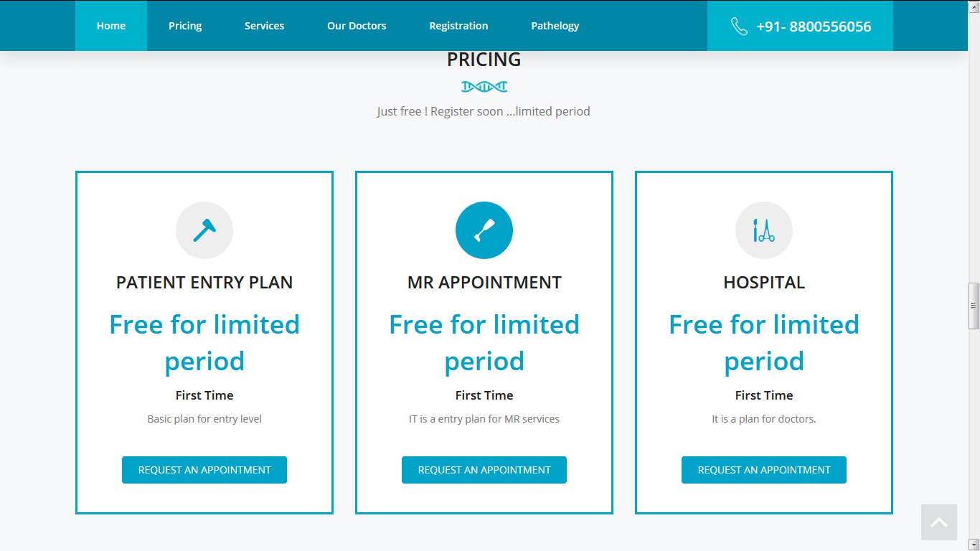980x551 pixels.
Task: Click the page's vertical scrollbar thumb
Action: pos(974,305)
